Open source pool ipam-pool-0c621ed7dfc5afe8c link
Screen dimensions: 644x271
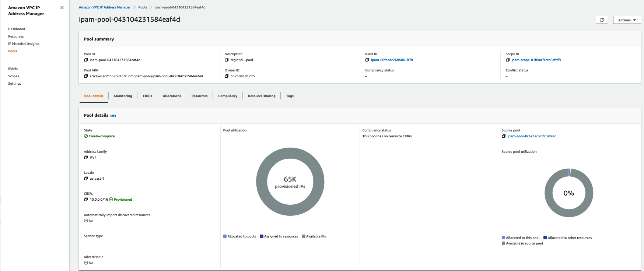tap(532, 136)
